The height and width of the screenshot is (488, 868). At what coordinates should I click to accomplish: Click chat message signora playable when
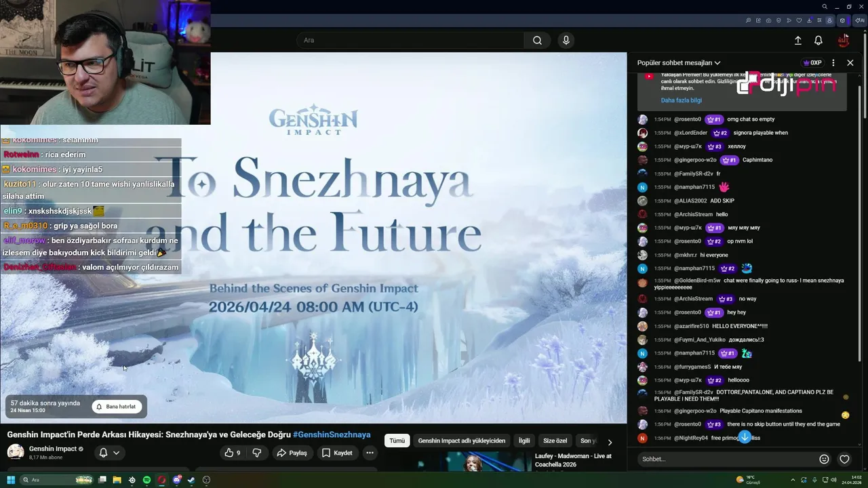tap(760, 133)
